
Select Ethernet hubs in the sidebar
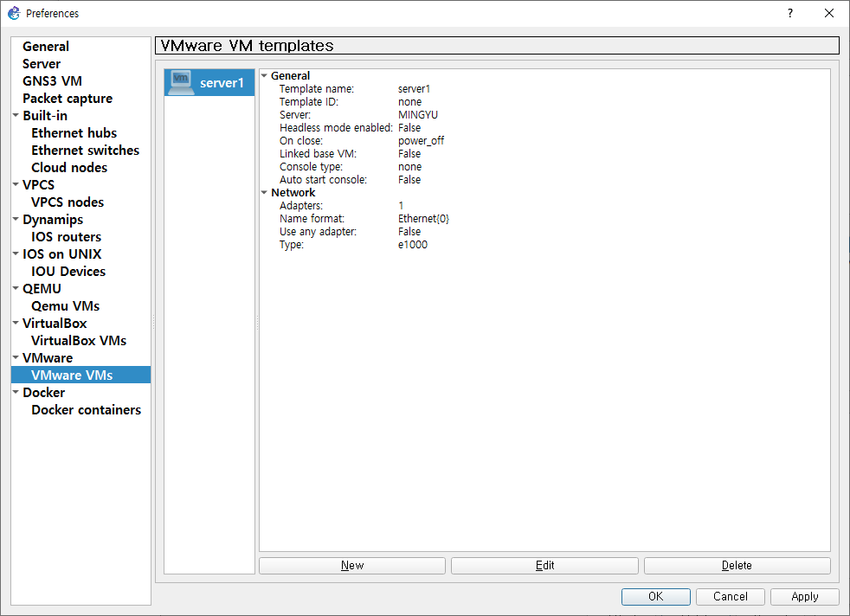pyautogui.click(x=74, y=133)
